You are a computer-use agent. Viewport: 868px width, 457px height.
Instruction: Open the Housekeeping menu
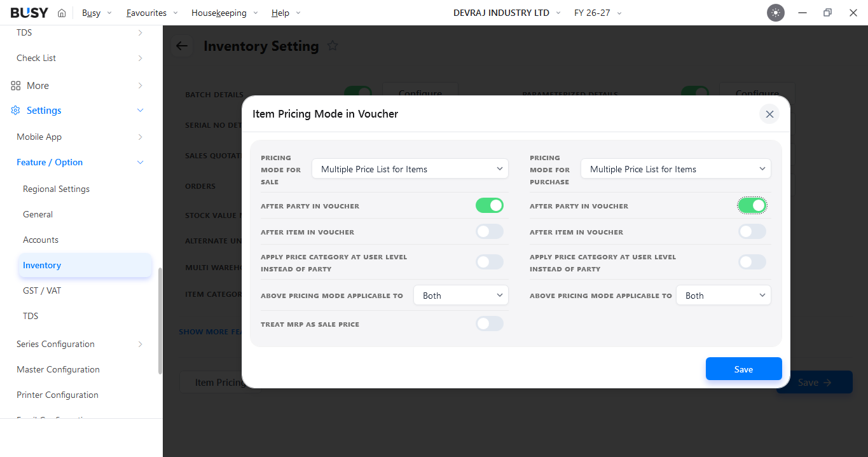(x=224, y=13)
